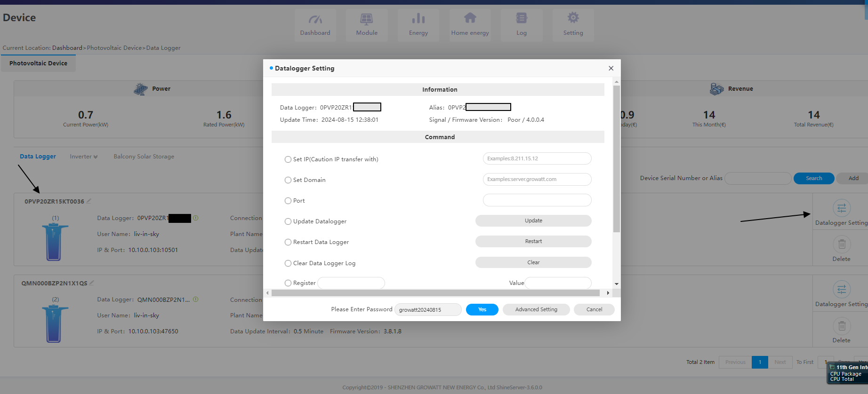The height and width of the screenshot is (394, 868).
Task: Click device name 0PVP20ZR15KT0036
Action: [x=54, y=202]
